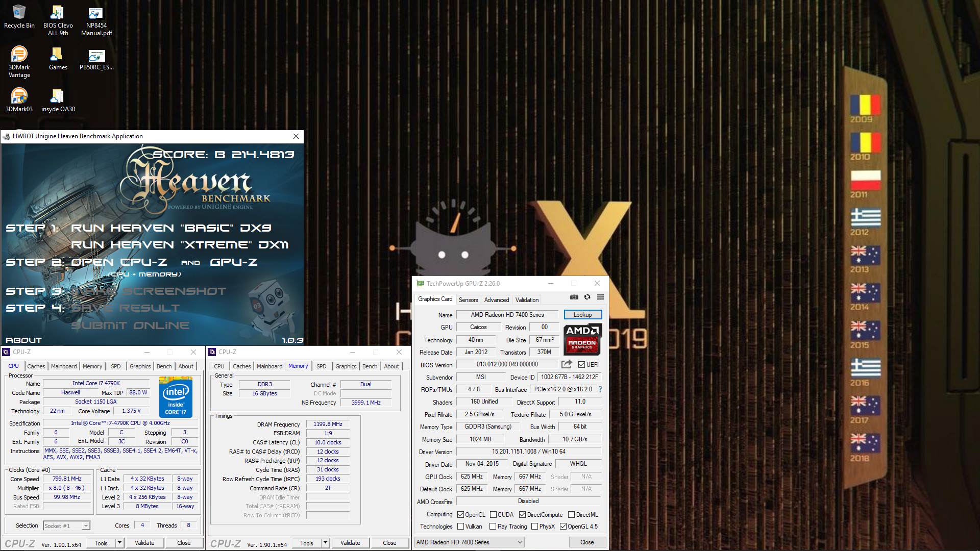The width and height of the screenshot is (980, 551).
Task: Click the Close button in GPU-Z
Action: tap(587, 542)
